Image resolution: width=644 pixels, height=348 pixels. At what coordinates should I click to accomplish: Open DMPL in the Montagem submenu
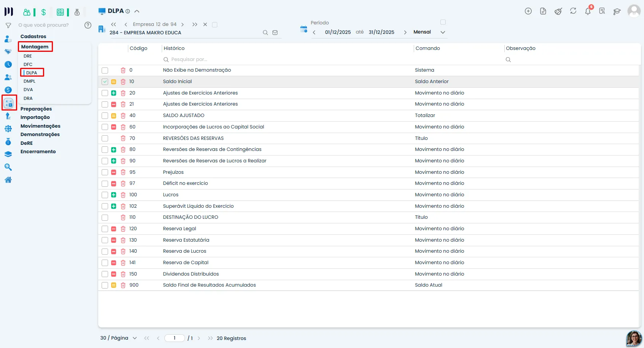tap(29, 81)
